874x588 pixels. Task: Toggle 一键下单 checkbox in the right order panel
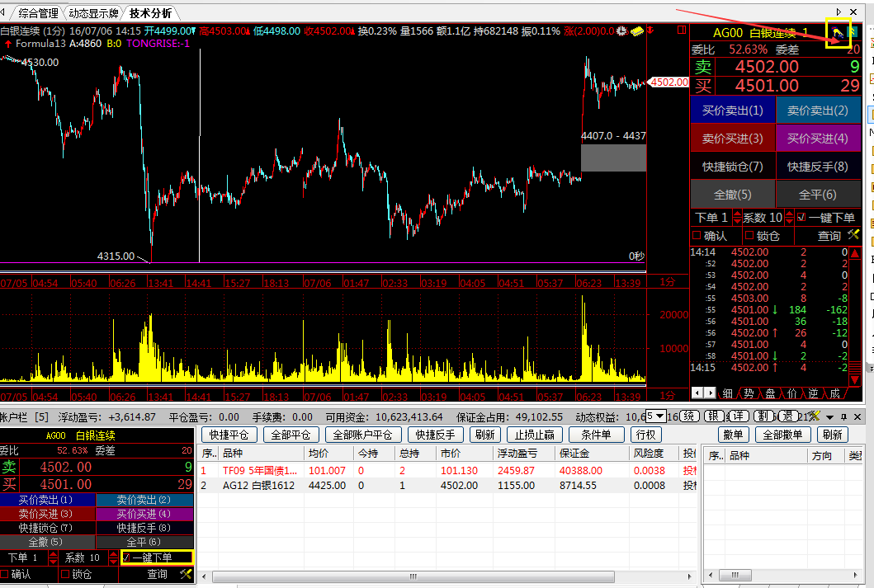801,218
